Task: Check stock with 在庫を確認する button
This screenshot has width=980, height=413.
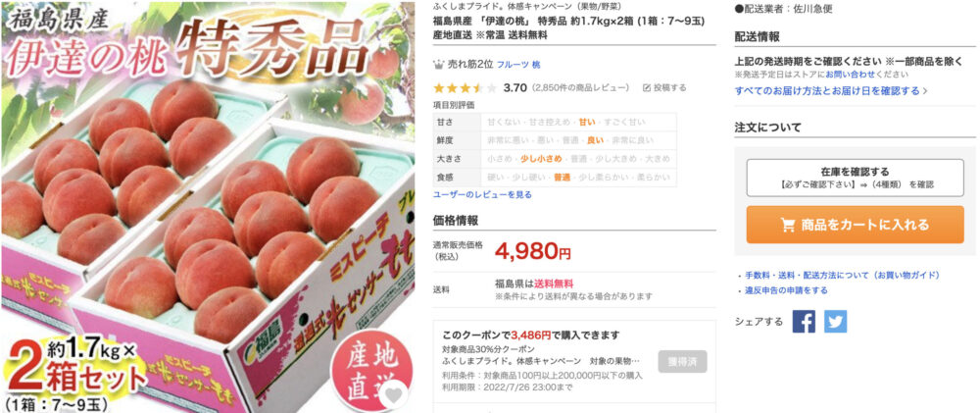Action: click(x=855, y=178)
